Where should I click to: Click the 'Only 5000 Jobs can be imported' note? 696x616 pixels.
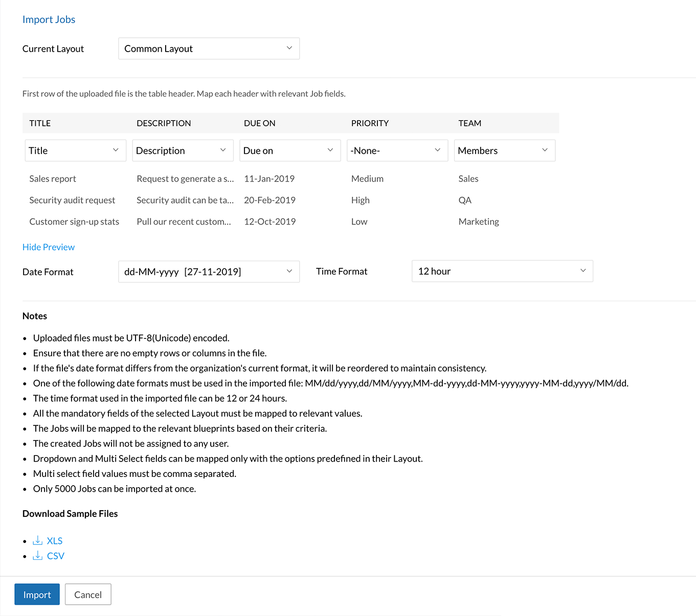(x=115, y=489)
